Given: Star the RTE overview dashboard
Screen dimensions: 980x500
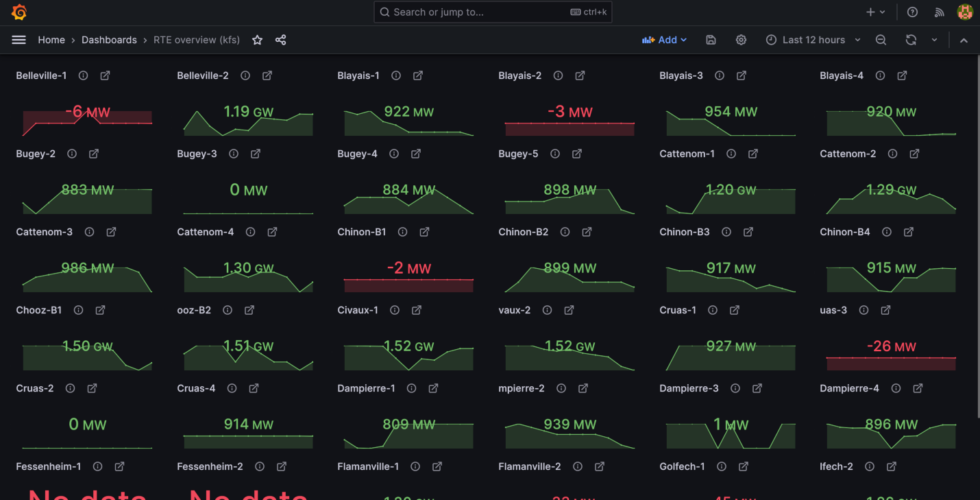Looking at the screenshot, I should point(257,40).
